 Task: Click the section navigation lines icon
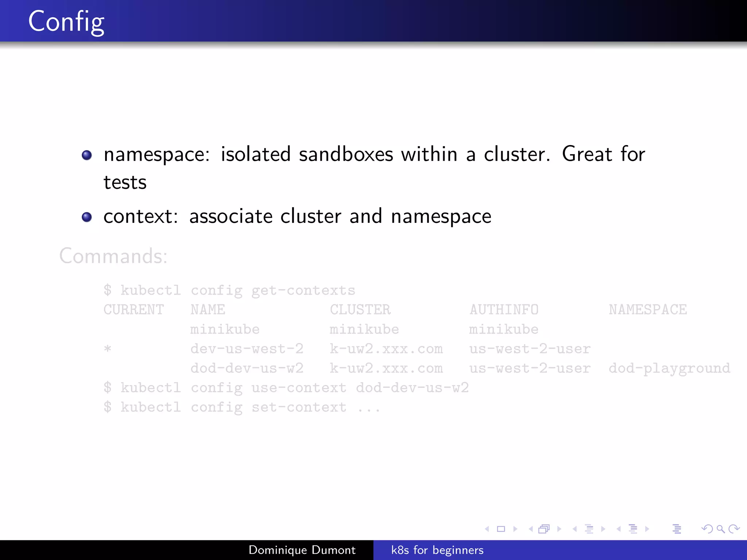[633, 529]
